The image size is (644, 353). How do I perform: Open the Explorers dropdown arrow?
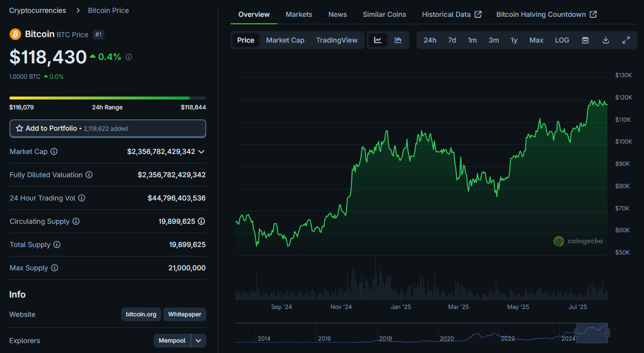click(x=198, y=341)
